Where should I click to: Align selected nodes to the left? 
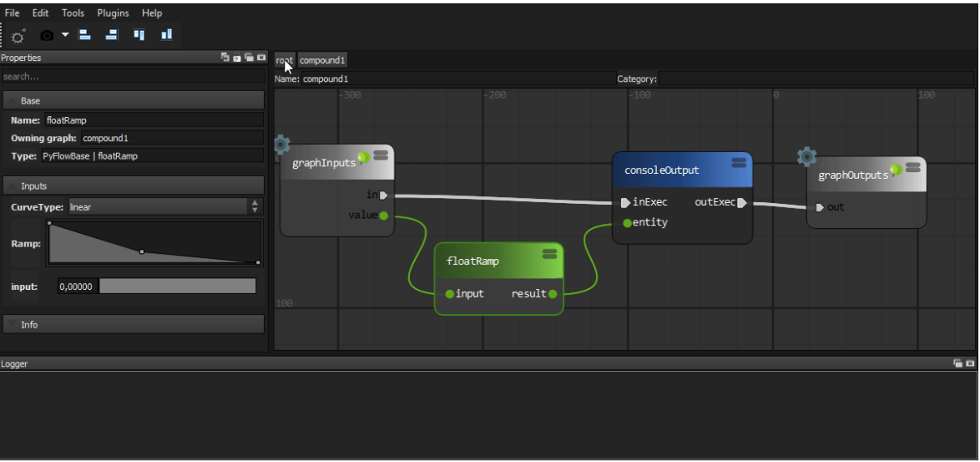(84, 35)
